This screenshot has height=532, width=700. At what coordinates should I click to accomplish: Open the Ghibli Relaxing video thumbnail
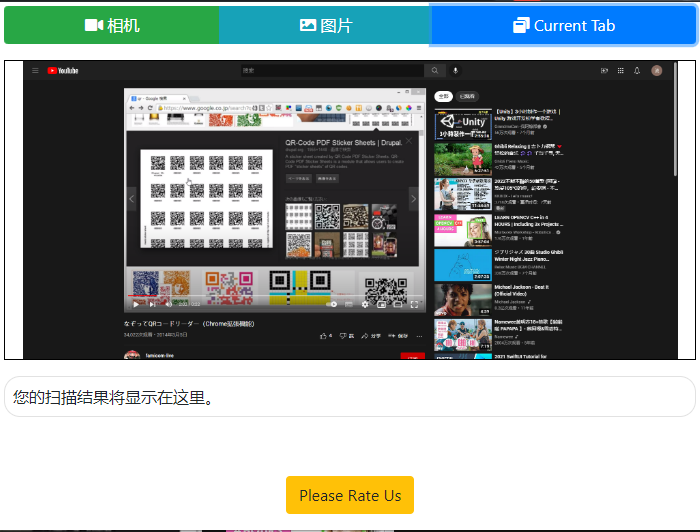pos(463,159)
